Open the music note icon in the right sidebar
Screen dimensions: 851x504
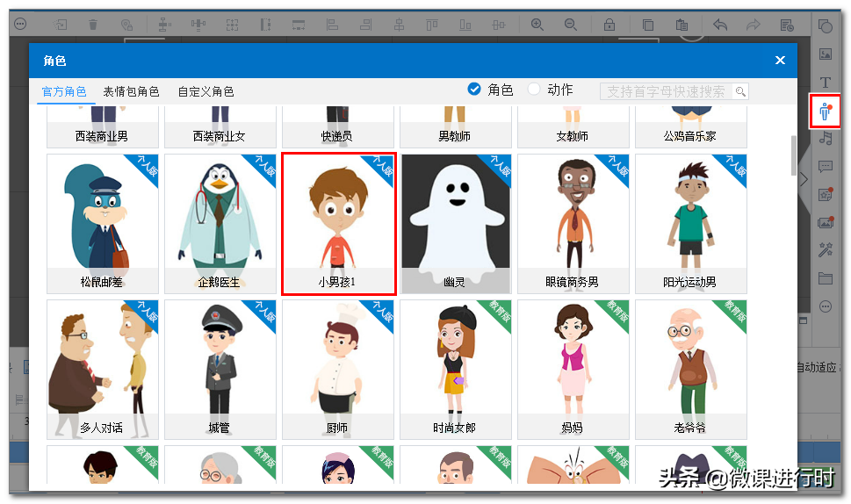825,138
